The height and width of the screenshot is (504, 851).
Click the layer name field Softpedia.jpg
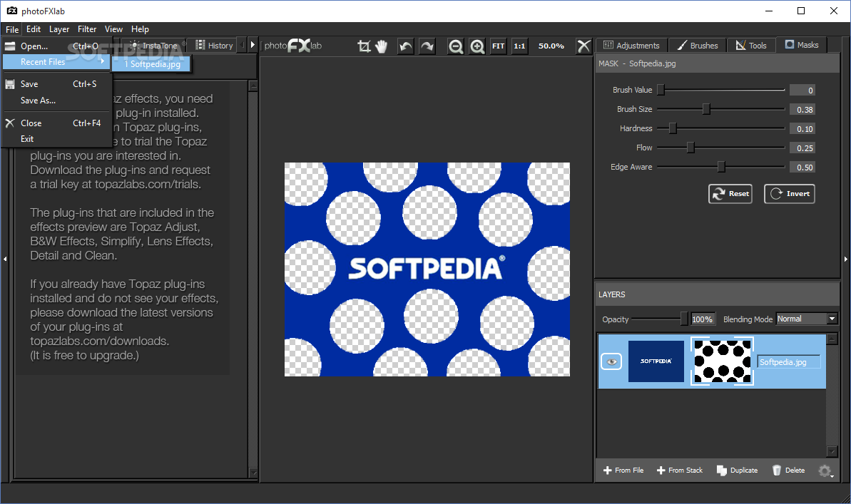tap(789, 362)
